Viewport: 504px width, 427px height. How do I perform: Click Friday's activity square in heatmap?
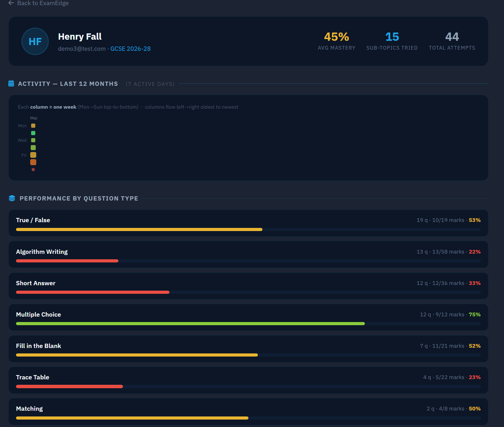[33, 155]
